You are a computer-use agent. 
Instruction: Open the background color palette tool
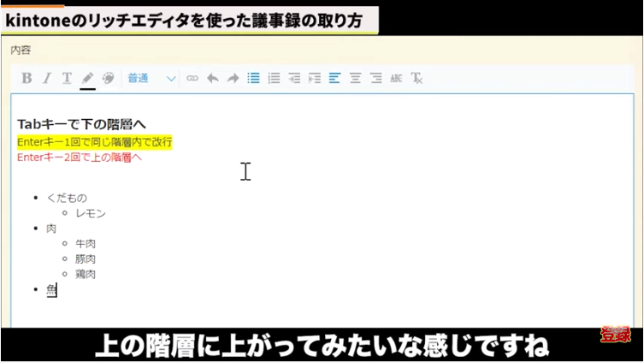[108, 78]
